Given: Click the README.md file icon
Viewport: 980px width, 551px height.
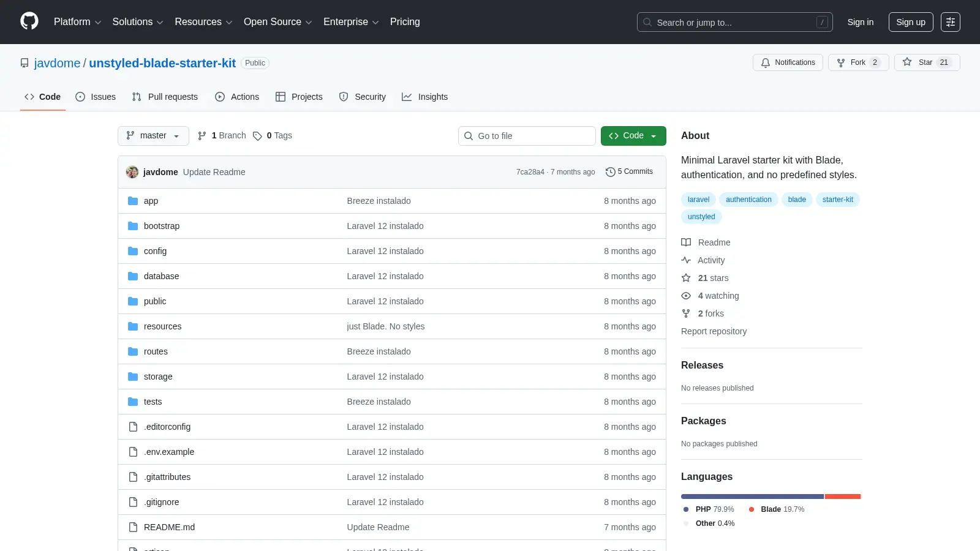Looking at the screenshot, I should pos(133,527).
